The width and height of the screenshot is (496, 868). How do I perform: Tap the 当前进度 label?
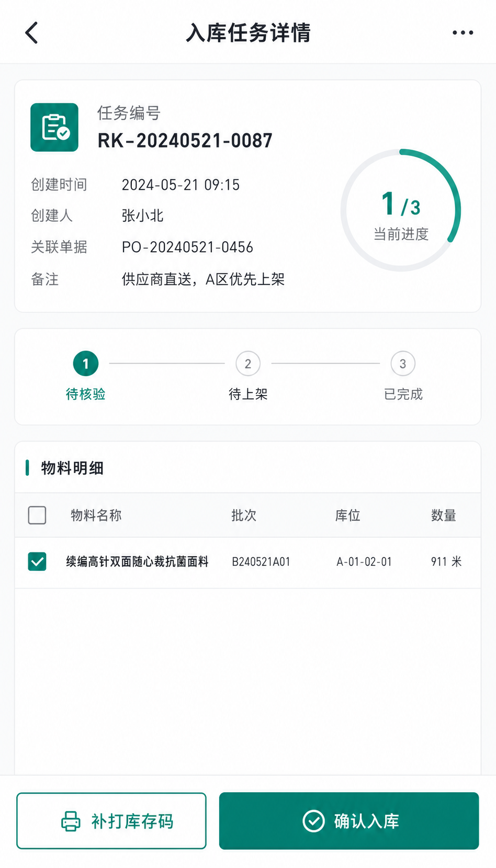pyautogui.click(x=401, y=234)
